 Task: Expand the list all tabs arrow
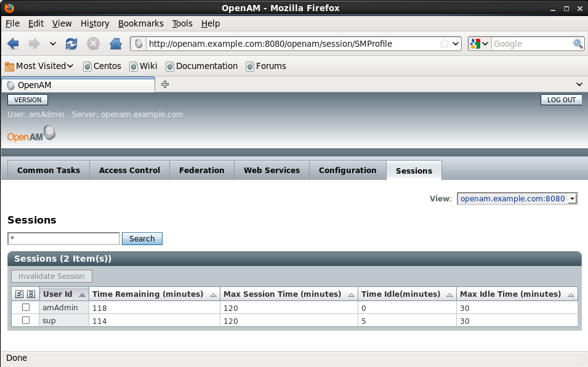pos(579,85)
